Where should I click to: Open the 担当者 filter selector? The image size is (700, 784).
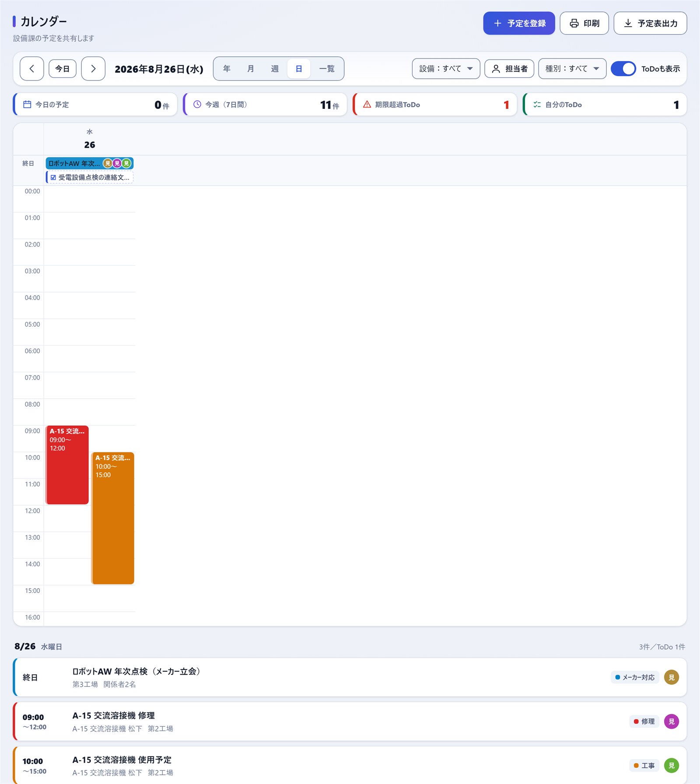(x=509, y=69)
